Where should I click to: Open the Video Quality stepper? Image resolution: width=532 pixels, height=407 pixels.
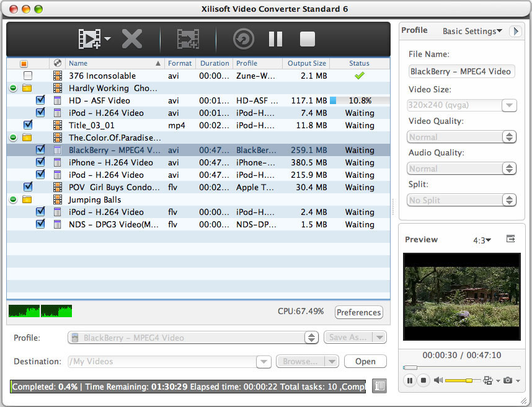pyautogui.click(x=509, y=137)
